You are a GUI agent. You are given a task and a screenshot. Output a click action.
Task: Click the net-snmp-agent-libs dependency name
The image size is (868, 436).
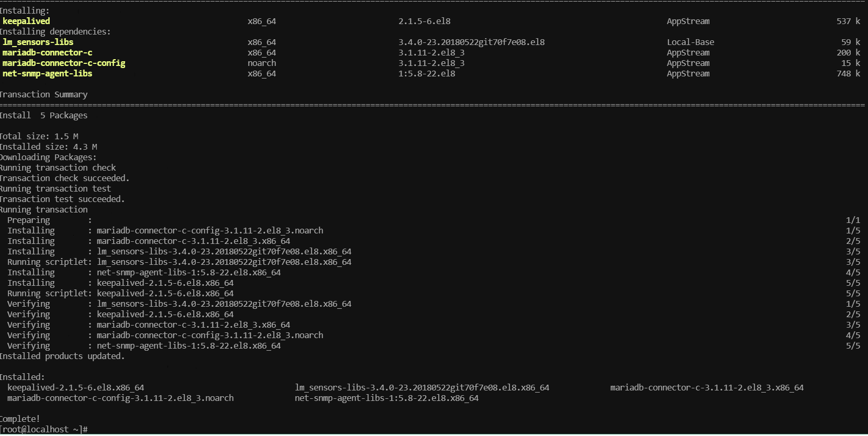47,74
